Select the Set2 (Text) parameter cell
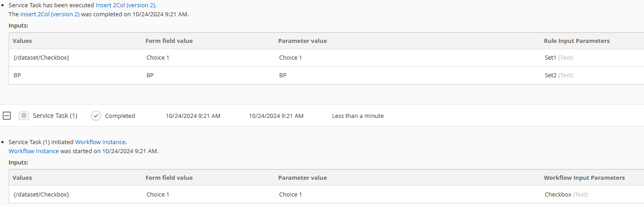The image size is (644, 206). 559,75
